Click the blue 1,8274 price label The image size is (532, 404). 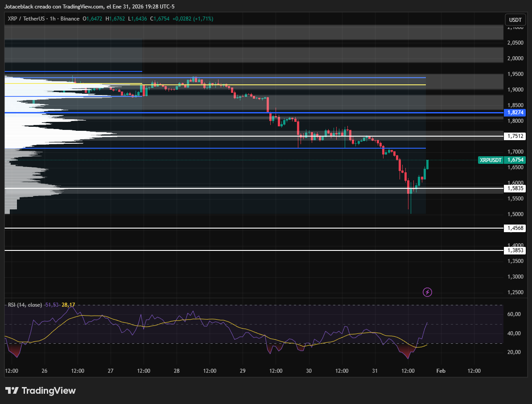pos(515,112)
